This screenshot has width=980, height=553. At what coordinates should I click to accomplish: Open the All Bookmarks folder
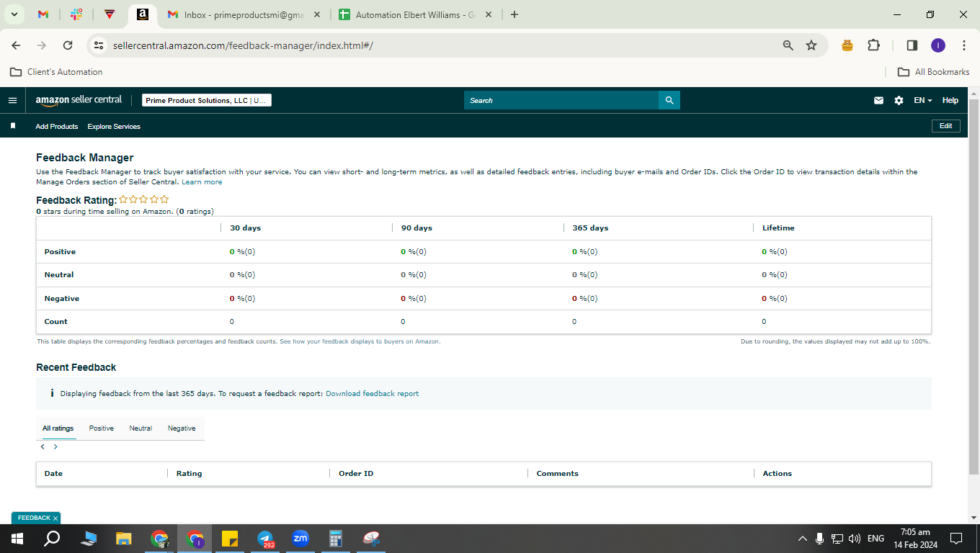coord(933,72)
